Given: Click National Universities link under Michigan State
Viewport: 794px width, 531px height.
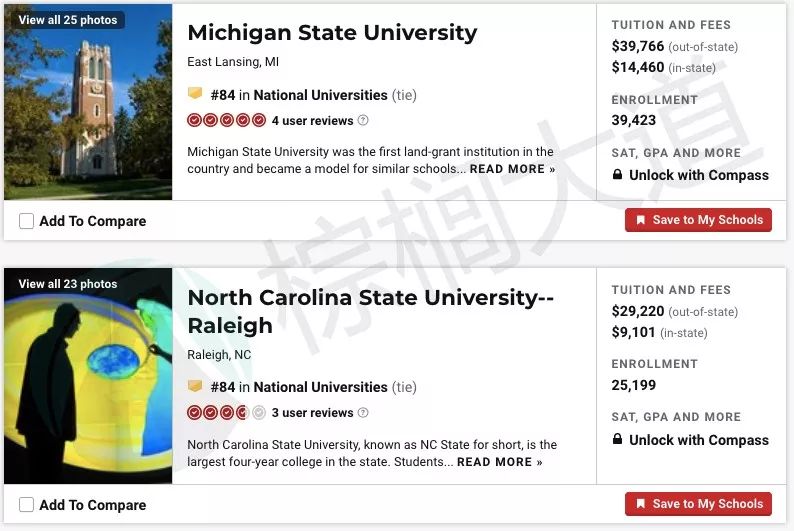Looking at the screenshot, I should coord(321,95).
